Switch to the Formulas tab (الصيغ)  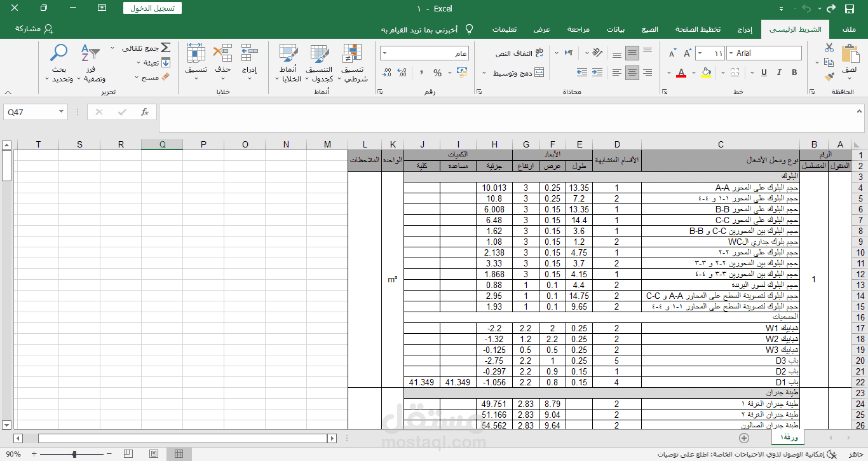(x=649, y=29)
